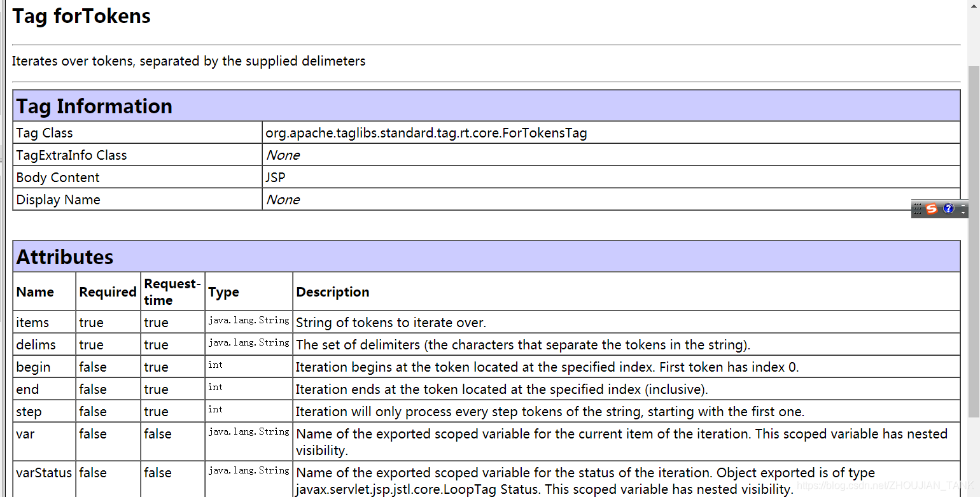Click the Required false value in varStatus row
This screenshot has height=497, width=980.
coord(93,473)
